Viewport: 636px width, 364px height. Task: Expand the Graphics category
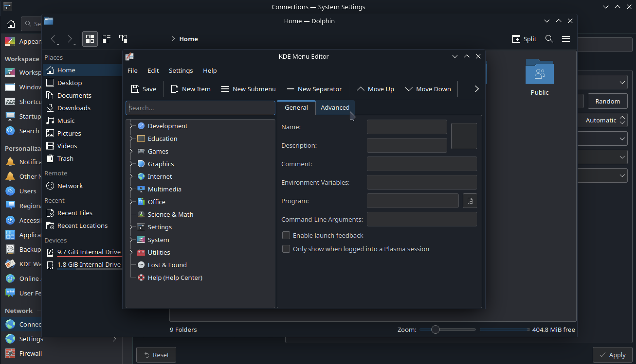click(x=131, y=164)
